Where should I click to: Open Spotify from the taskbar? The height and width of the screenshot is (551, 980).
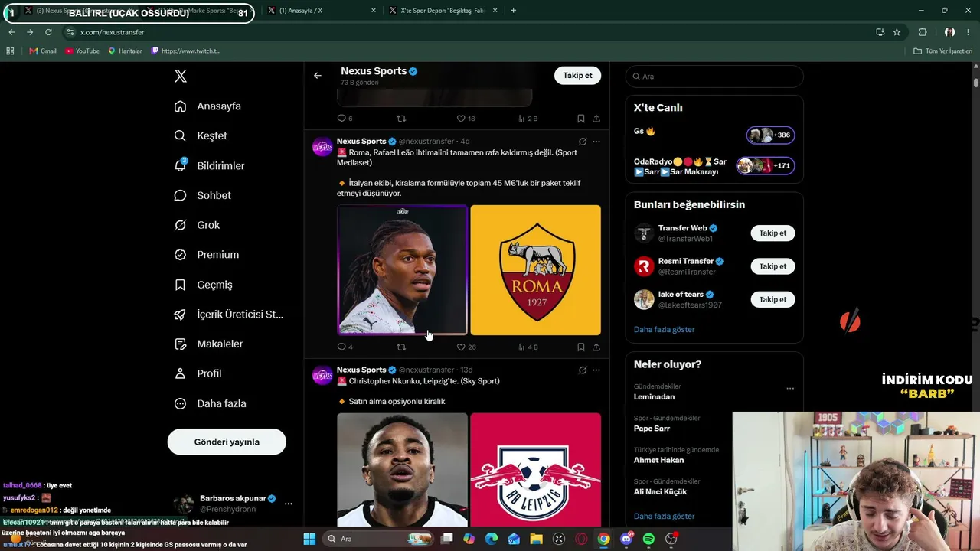(x=648, y=539)
